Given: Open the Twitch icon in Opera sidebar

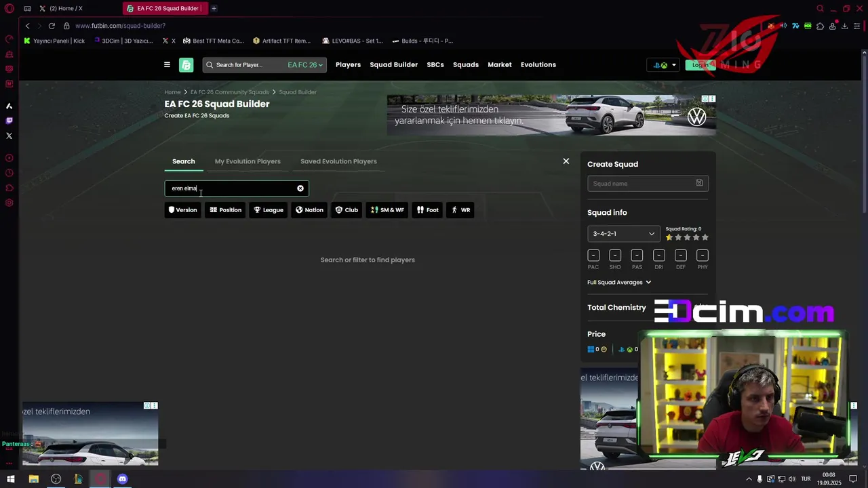Looking at the screenshot, I should (x=9, y=121).
